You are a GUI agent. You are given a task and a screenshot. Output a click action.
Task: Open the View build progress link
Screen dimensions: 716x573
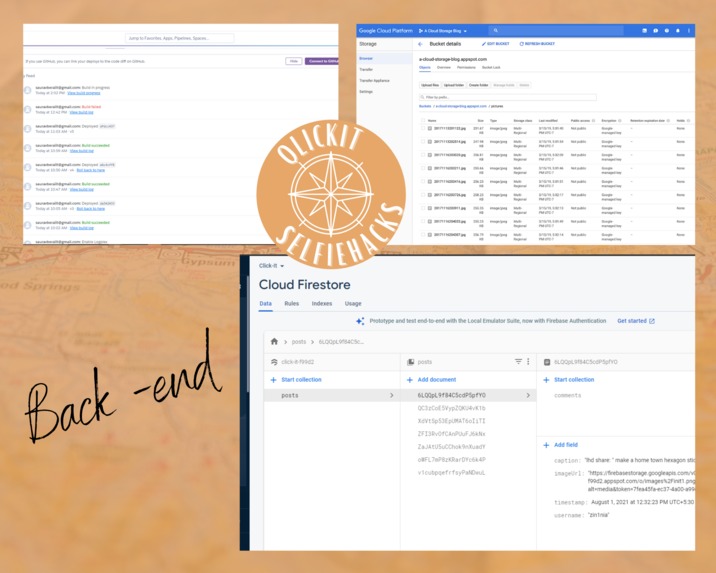84,93
